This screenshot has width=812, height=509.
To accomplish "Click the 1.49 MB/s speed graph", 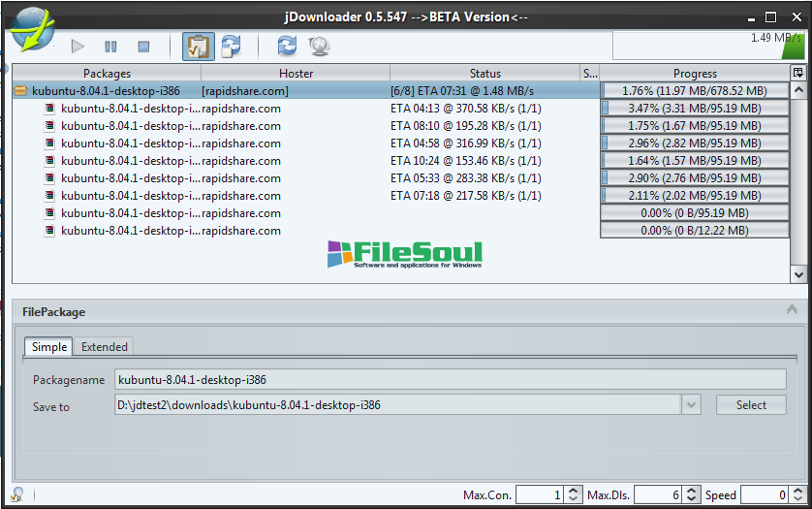I will point(708,46).
